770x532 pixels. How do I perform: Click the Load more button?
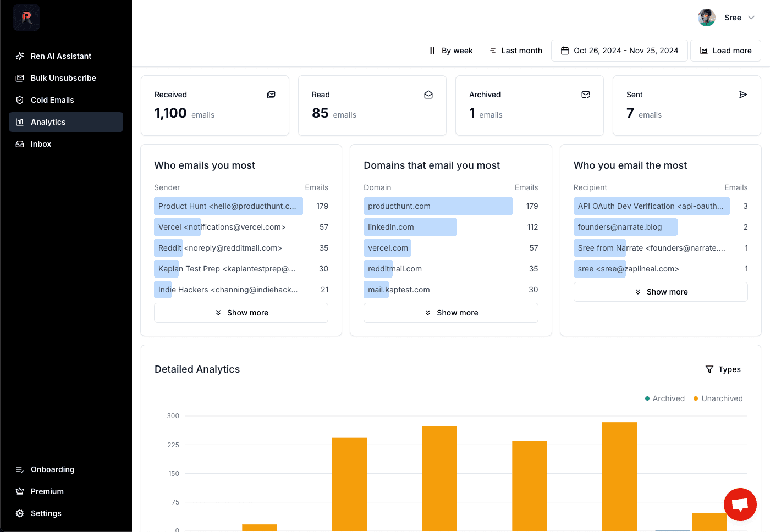tap(725, 51)
